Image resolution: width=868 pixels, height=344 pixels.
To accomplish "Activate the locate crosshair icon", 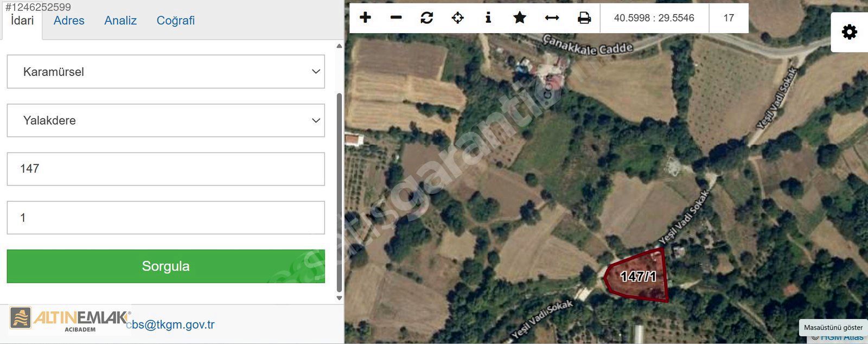I will coord(457,18).
